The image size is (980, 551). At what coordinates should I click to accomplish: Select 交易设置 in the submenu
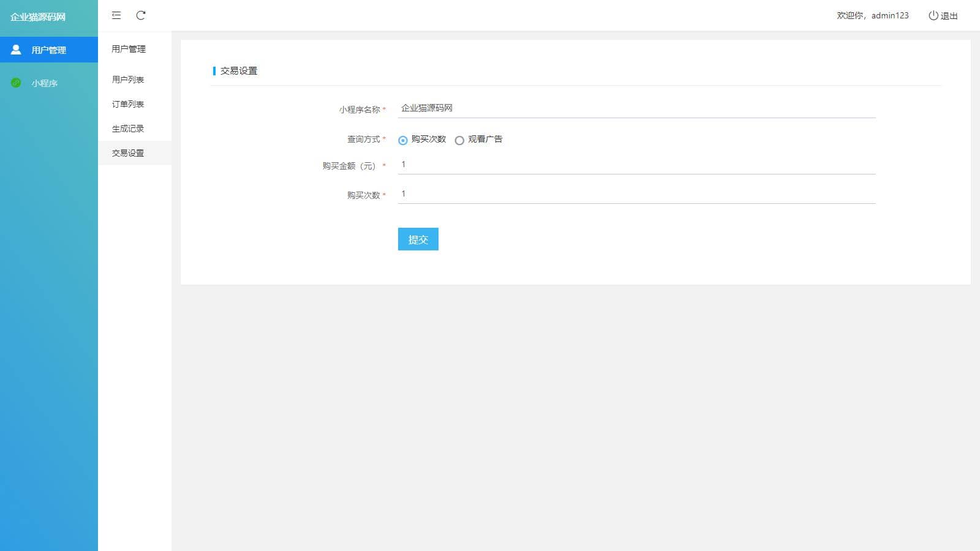tap(128, 153)
